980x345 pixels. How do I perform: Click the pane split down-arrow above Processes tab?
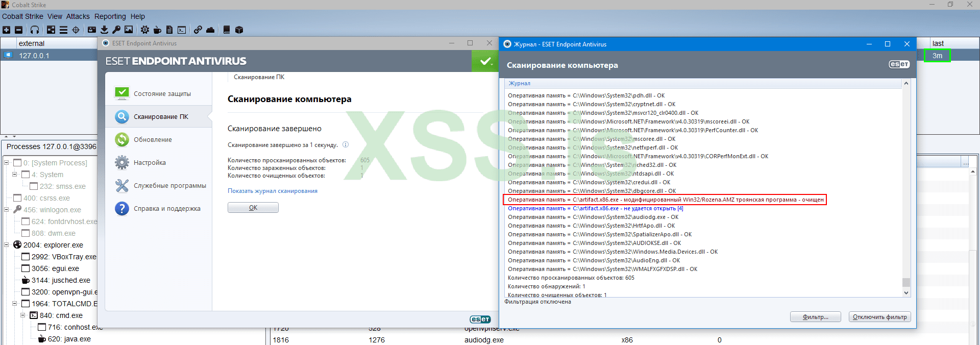[14, 137]
